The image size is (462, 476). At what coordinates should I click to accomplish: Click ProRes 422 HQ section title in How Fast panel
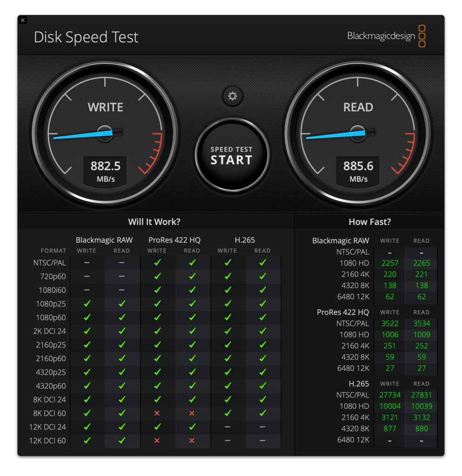coord(343,312)
